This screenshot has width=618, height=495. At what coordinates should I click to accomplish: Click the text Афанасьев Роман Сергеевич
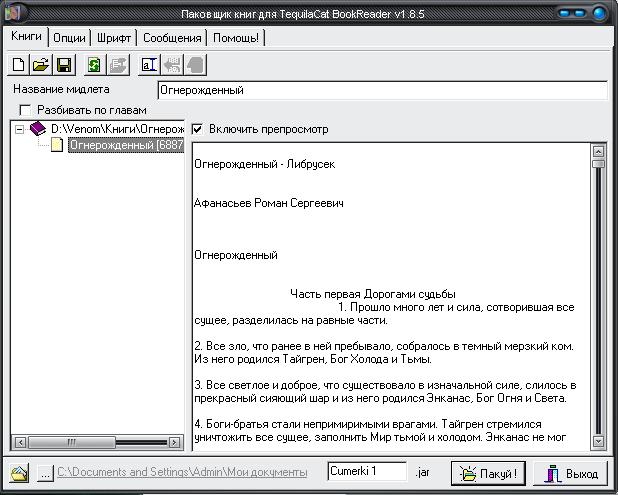[x=269, y=203]
